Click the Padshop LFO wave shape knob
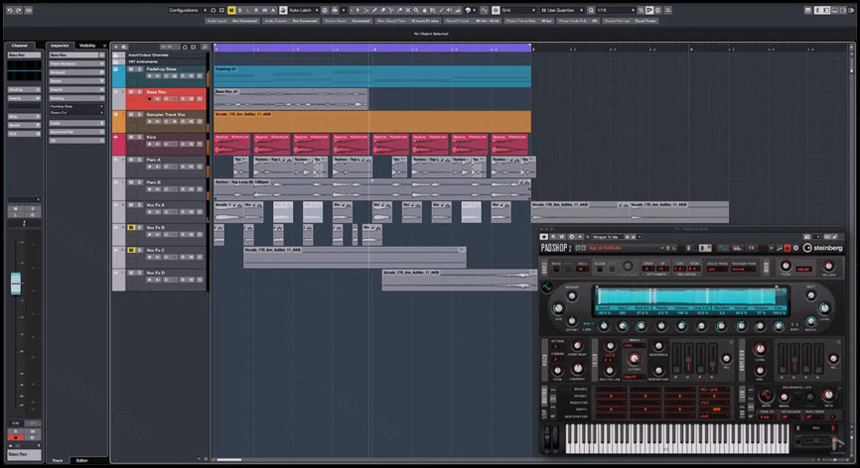Screen dimensions: 860x468 766,396
